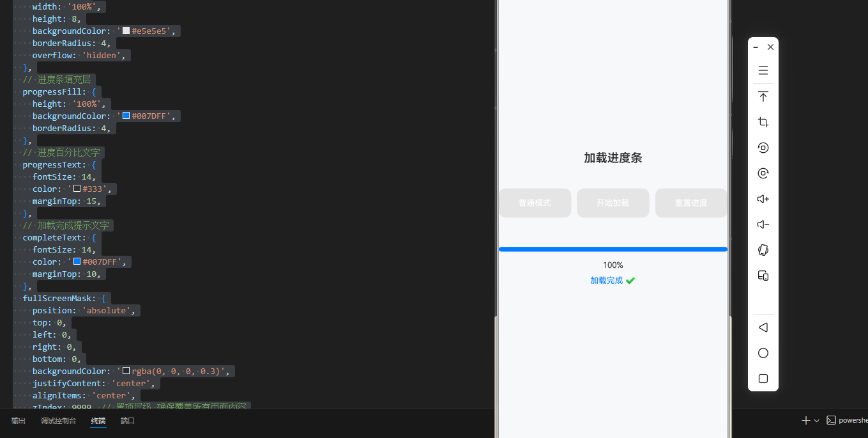The width and height of the screenshot is (868, 438).
Task: Select the screenshot crop tool in the emulator toolbar
Action: click(x=763, y=121)
